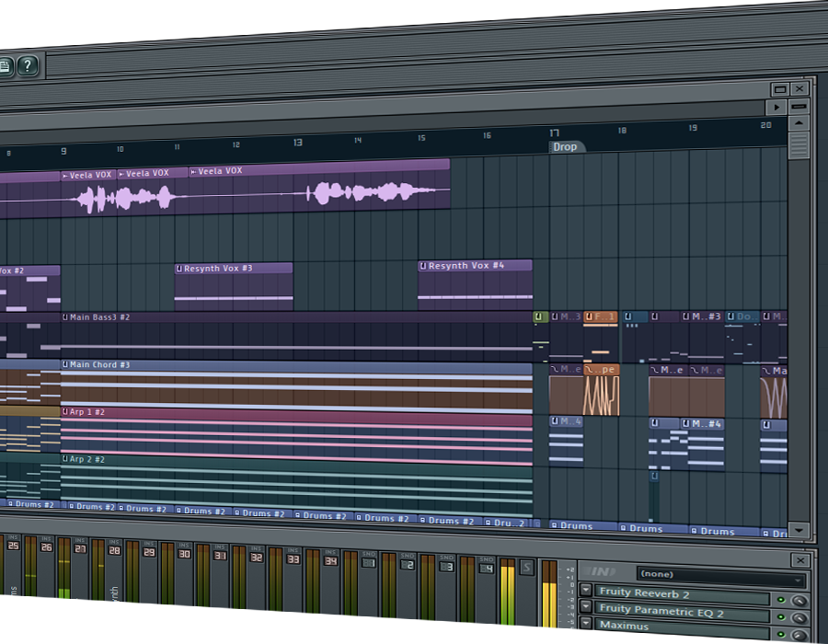The width and height of the screenshot is (828, 644).
Task: Click the help question mark icon
Action: tap(29, 65)
